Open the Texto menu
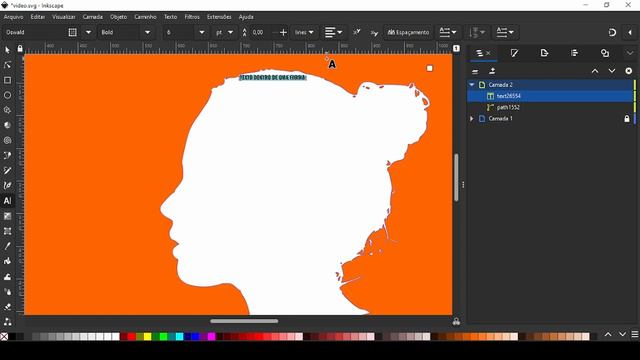Image resolution: width=640 pixels, height=360 pixels. [x=171, y=17]
